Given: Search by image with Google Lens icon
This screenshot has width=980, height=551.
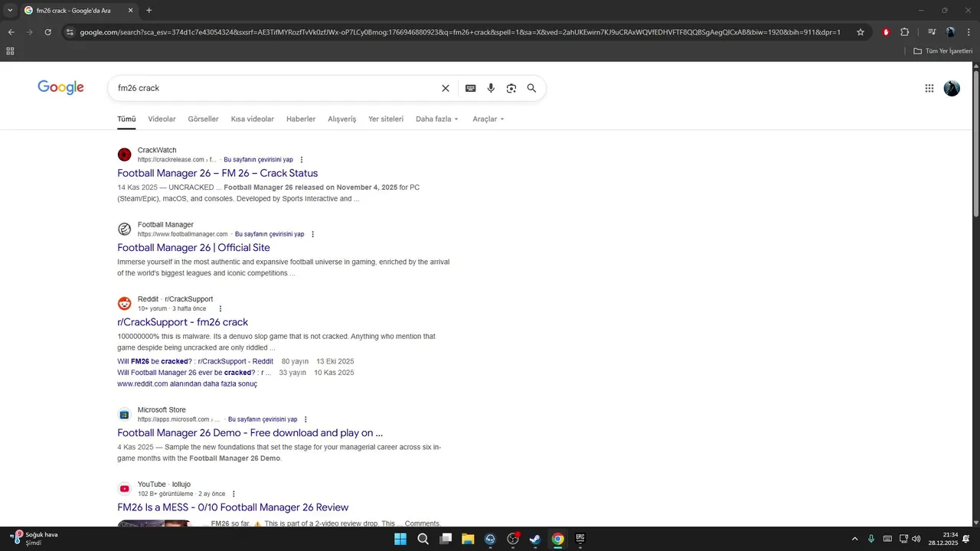Looking at the screenshot, I should [511, 88].
